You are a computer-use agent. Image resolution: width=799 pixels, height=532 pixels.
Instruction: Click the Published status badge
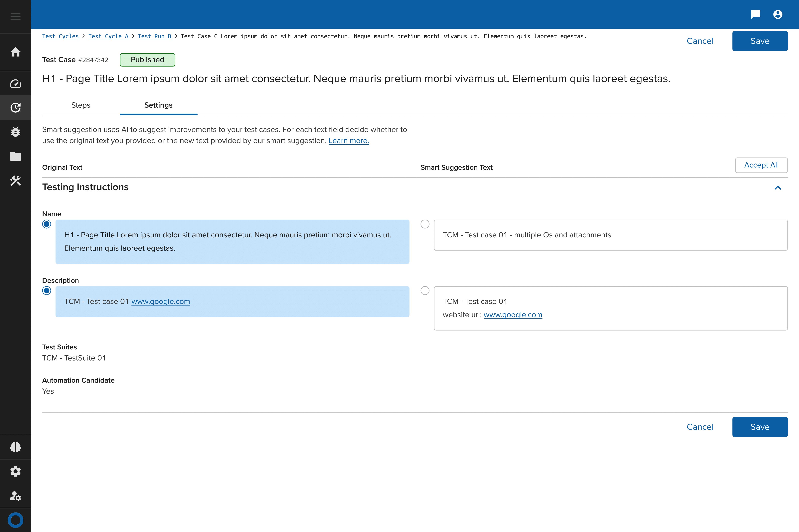pyautogui.click(x=147, y=60)
